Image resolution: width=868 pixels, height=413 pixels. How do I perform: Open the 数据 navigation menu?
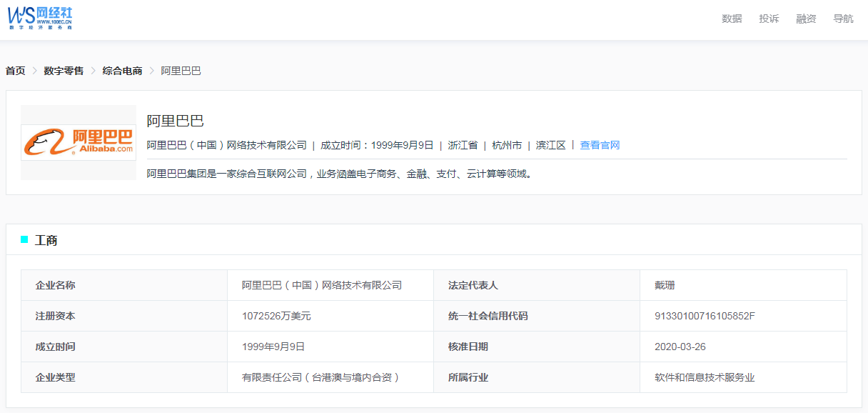(x=732, y=19)
